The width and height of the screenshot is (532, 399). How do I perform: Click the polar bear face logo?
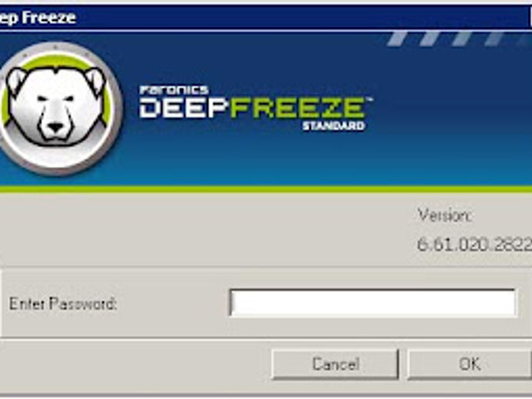click(56, 106)
